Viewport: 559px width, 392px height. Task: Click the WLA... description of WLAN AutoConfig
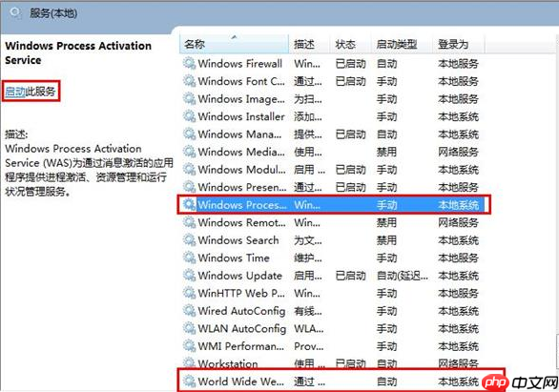coord(309,328)
